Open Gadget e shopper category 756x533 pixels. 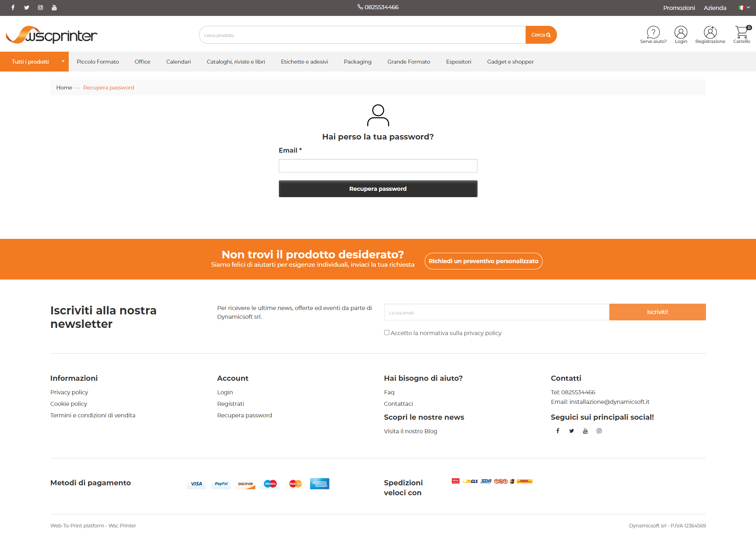click(x=510, y=62)
